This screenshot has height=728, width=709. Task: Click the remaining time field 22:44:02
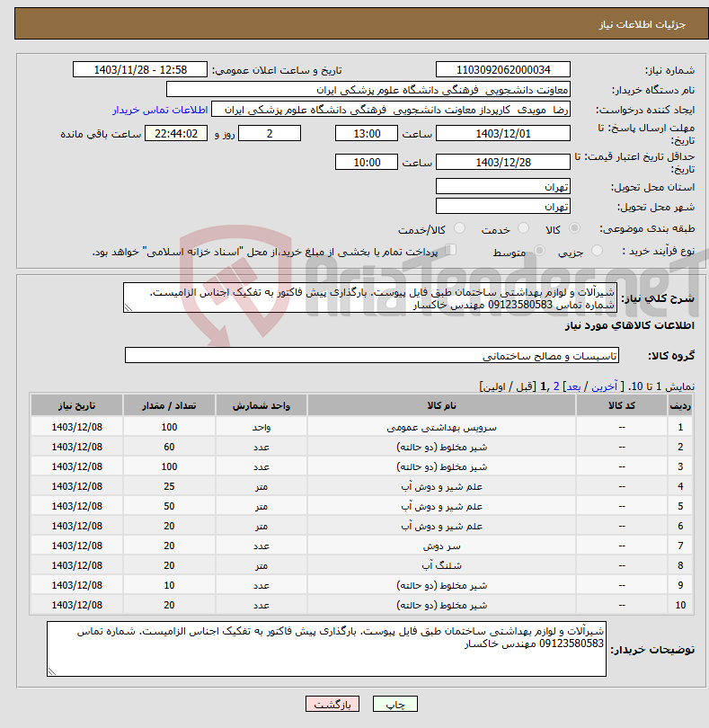(x=176, y=133)
